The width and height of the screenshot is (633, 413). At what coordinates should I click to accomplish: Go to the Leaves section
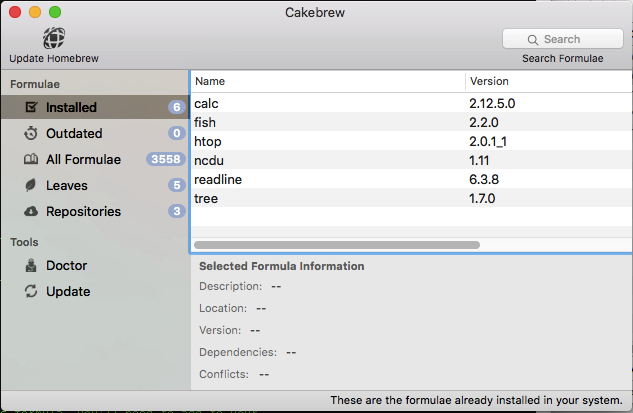pyautogui.click(x=95, y=185)
